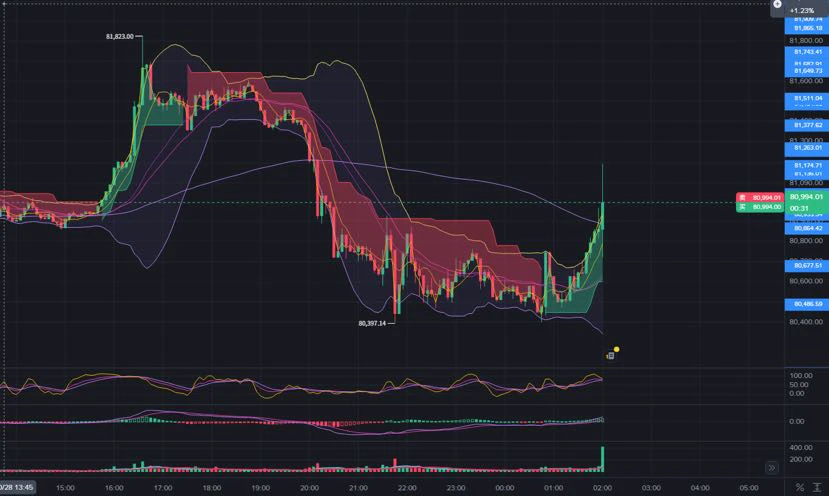Image resolution: width=829 pixels, height=496 pixels.
Task: Click the 80,397.14 low price marker
Action: tap(372, 323)
